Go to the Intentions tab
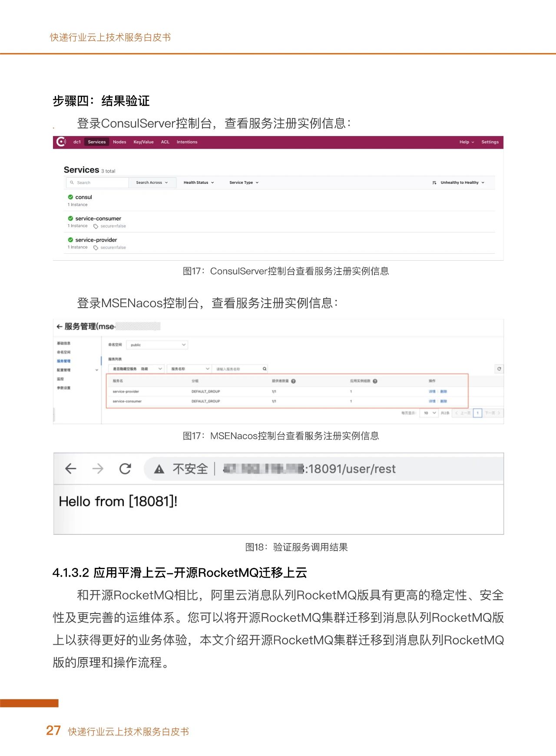 click(x=187, y=142)
